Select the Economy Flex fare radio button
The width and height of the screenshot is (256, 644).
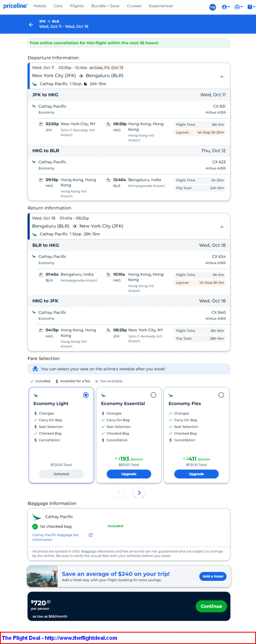coord(221,395)
